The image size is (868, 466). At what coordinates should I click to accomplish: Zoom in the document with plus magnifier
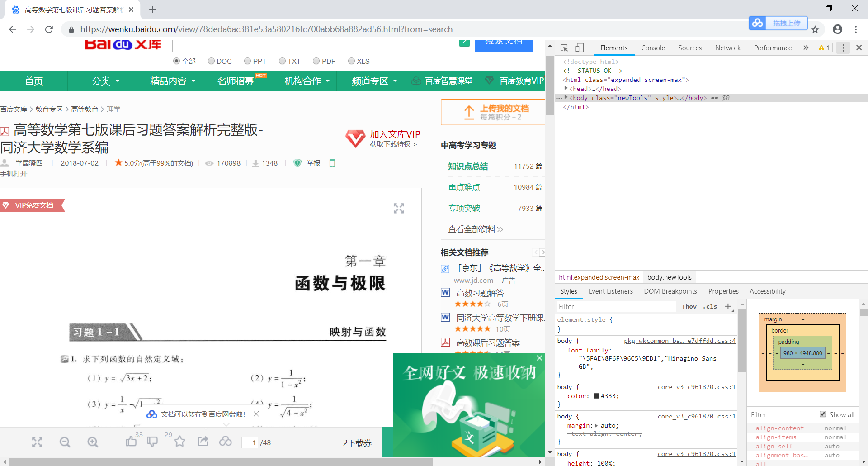[93, 442]
